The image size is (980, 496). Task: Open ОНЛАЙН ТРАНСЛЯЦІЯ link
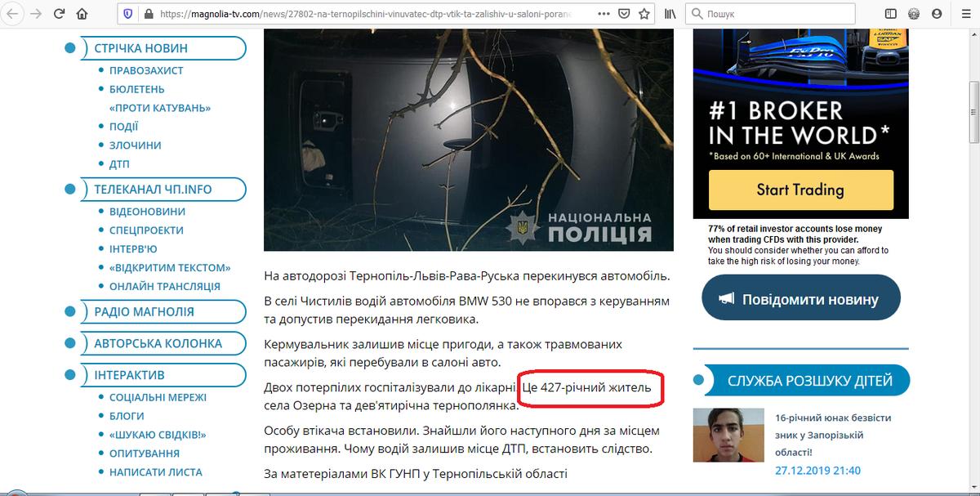tap(165, 286)
